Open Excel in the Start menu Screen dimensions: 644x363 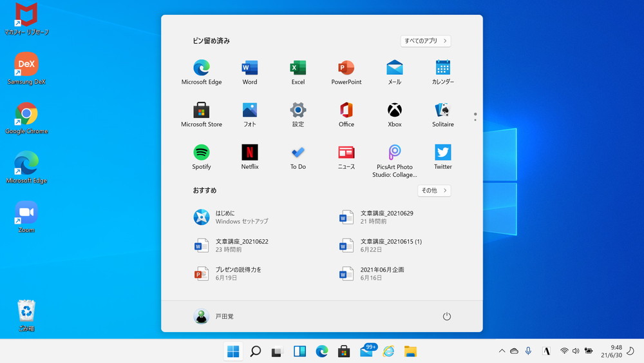coord(298,72)
